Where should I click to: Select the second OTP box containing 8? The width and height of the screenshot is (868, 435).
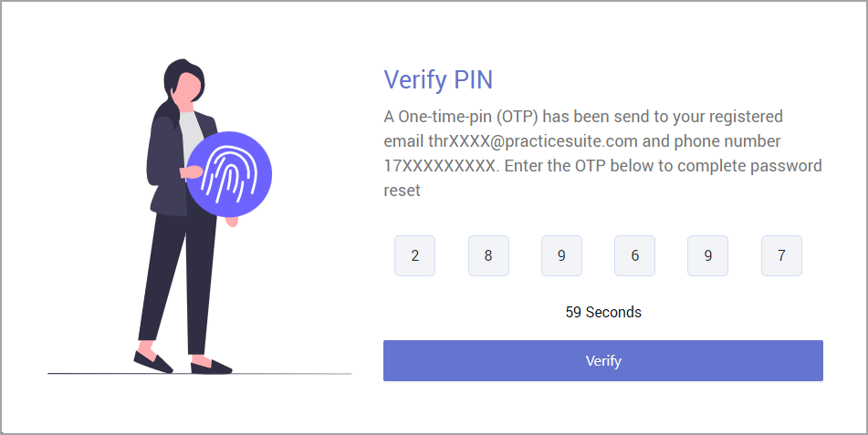coord(488,256)
